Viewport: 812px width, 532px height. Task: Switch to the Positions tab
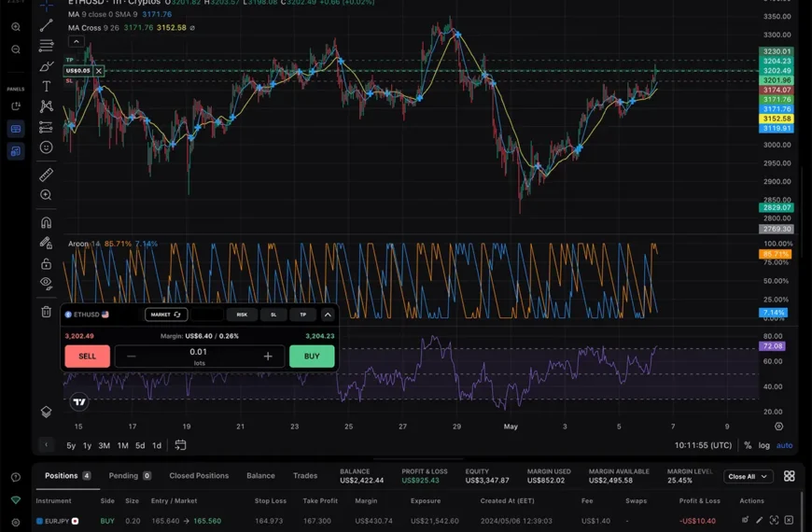[67, 476]
